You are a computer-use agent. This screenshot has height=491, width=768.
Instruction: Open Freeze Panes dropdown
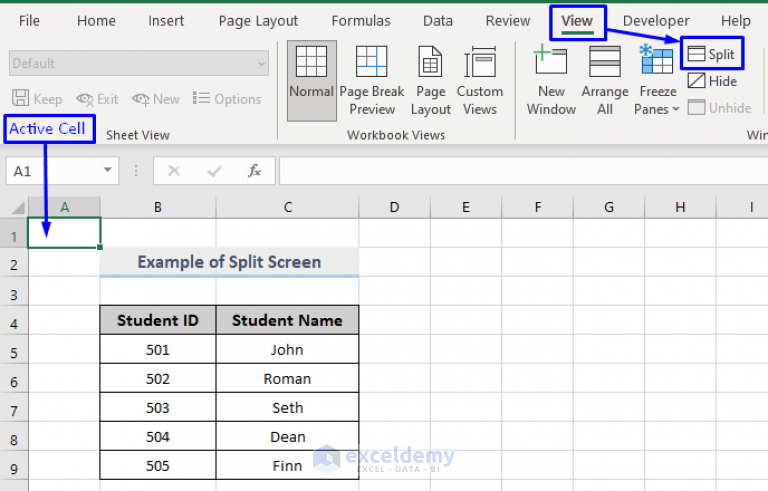coord(657,81)
